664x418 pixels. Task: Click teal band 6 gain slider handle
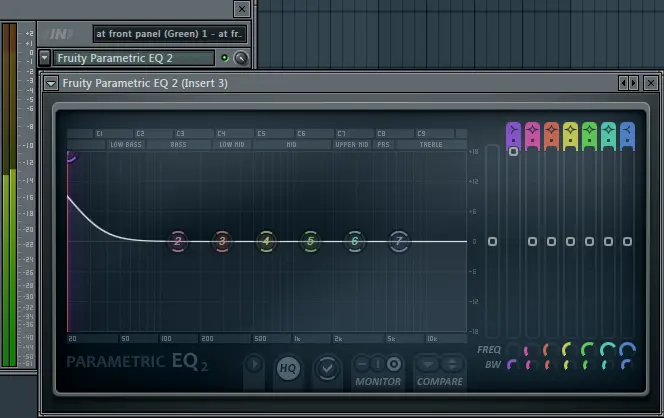[609, 241]
